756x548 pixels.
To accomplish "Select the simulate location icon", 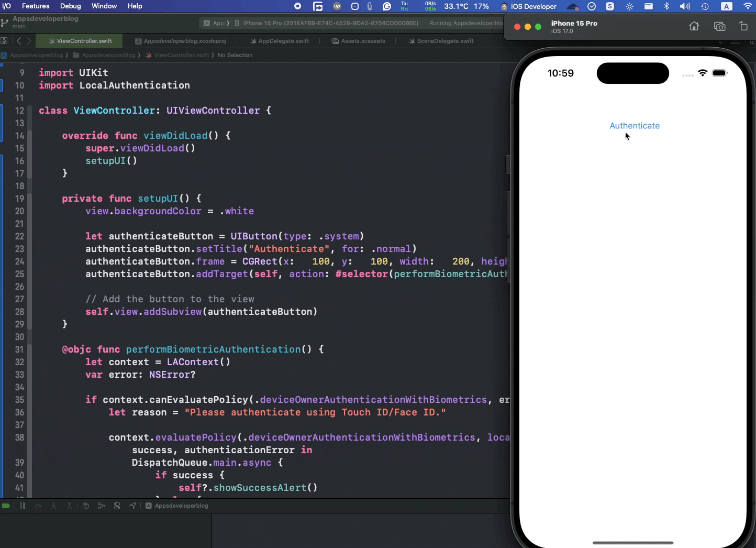I will (x=133, y=506).
